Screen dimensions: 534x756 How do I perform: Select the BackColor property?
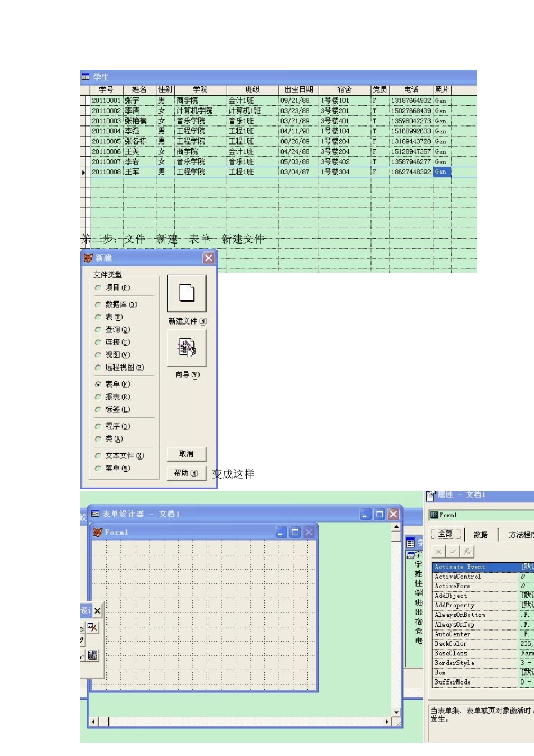tap(483, 643)
